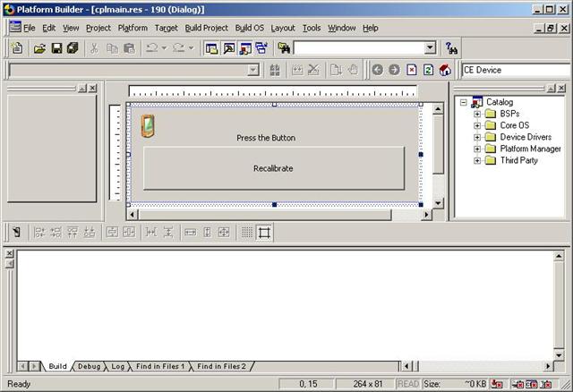573x392 pixels.
Task: Click the New file toolbar icon
Action: coord(17,47)
